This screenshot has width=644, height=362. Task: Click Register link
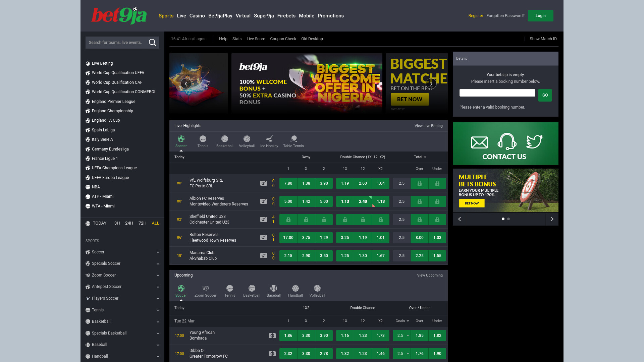click(x=476, y=16)
